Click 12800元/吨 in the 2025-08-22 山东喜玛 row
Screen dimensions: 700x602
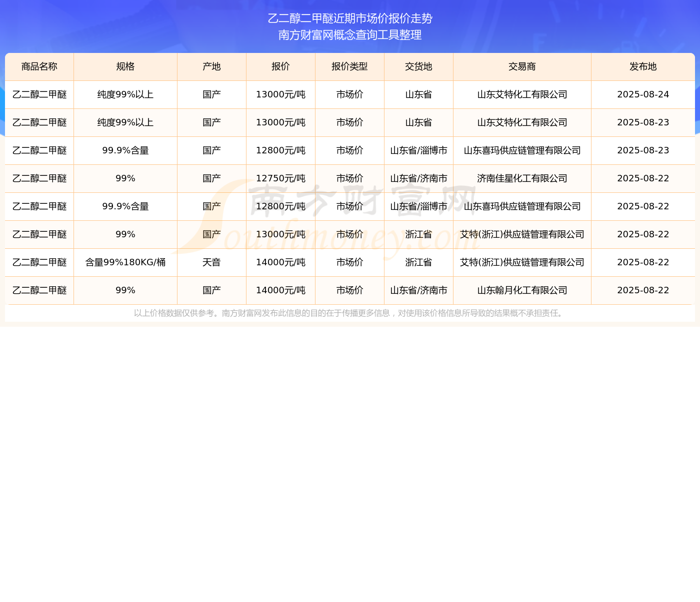pos(280,206)
